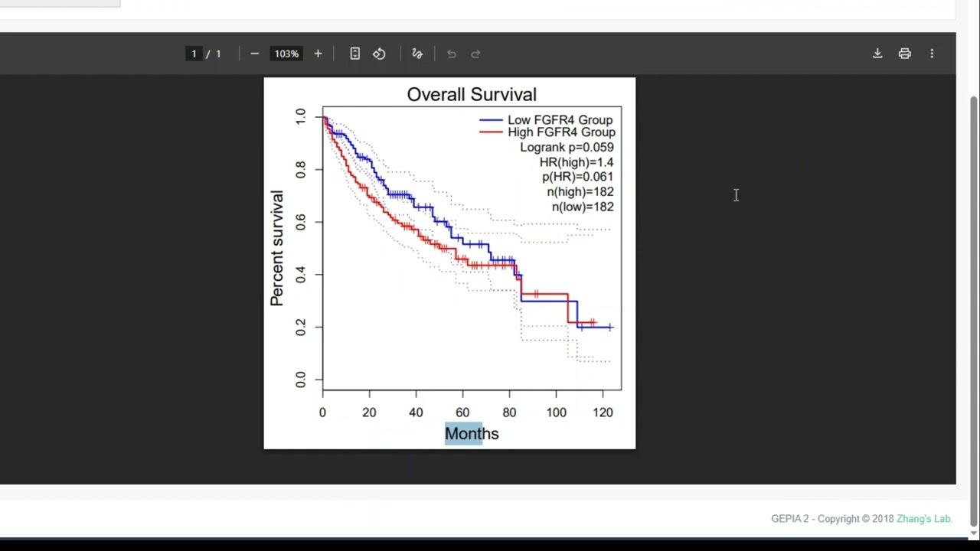Click the fit to page icon
The height and width of the screenshot is (551, 980).
[x=354, y=54]
